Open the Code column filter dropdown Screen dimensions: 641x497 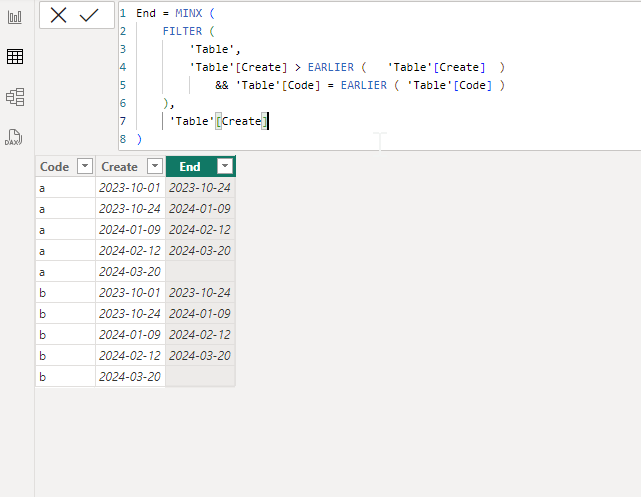click(85, 166)
